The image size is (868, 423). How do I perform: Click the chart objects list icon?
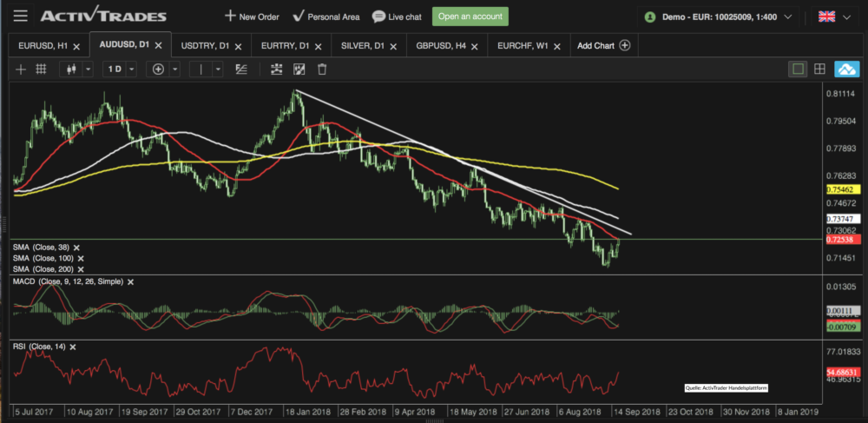click(x=276, y=69)
